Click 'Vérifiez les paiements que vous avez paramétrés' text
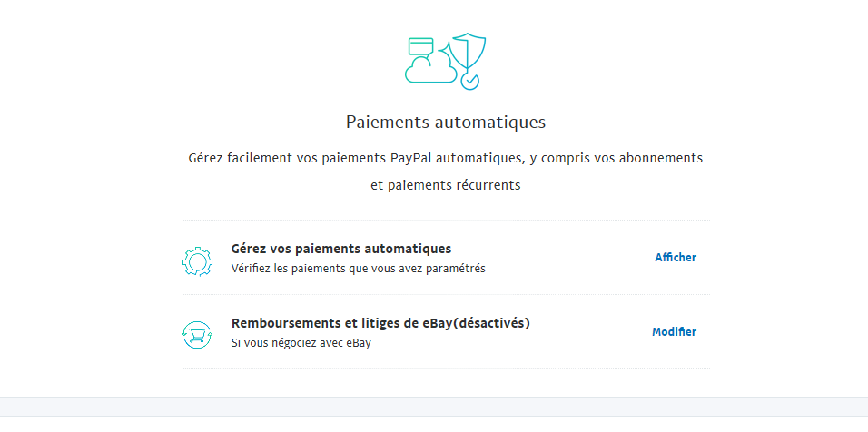The width and height of the screenshot is (868, 432). (358, 269)
